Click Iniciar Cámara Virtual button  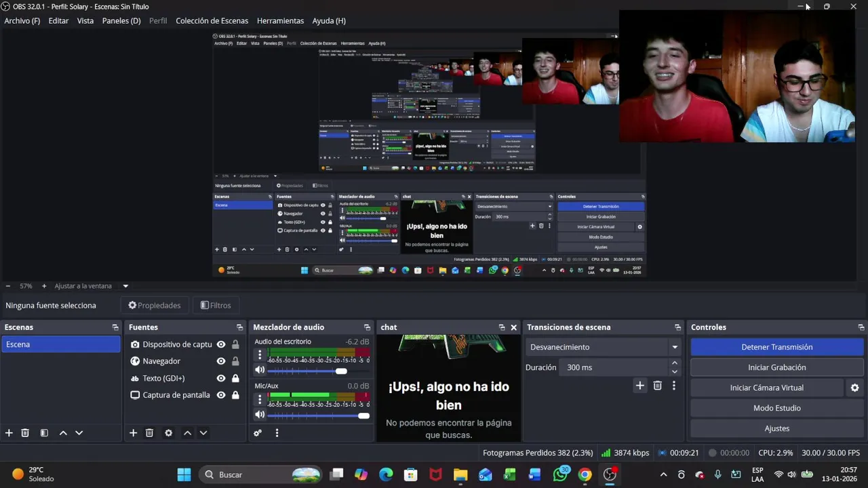[766, 388]
